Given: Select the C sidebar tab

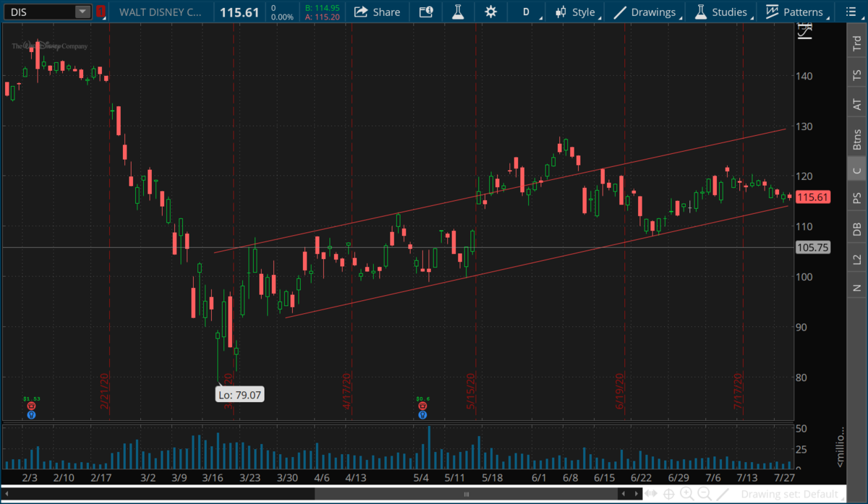Looking at the screenshot, I should (857, 171).
